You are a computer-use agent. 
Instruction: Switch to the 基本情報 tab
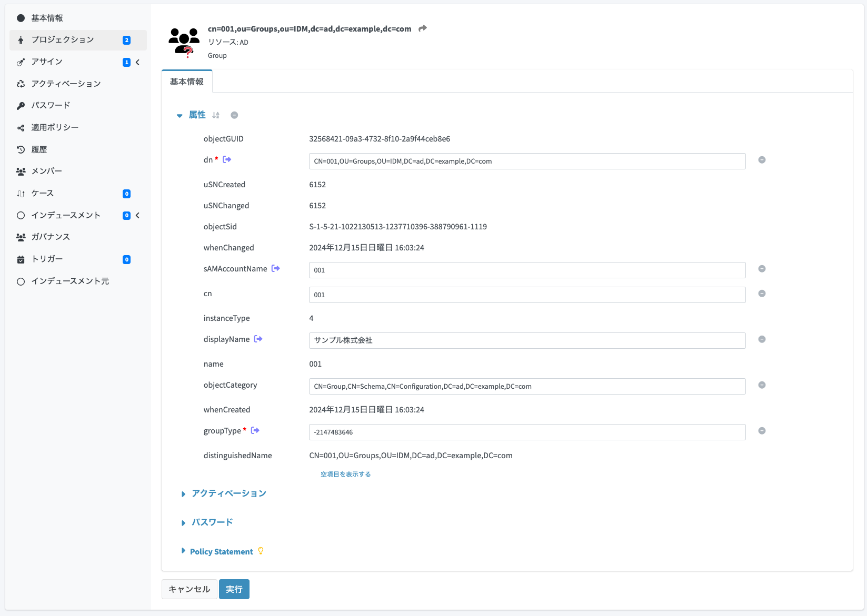(x=187, y=82)
